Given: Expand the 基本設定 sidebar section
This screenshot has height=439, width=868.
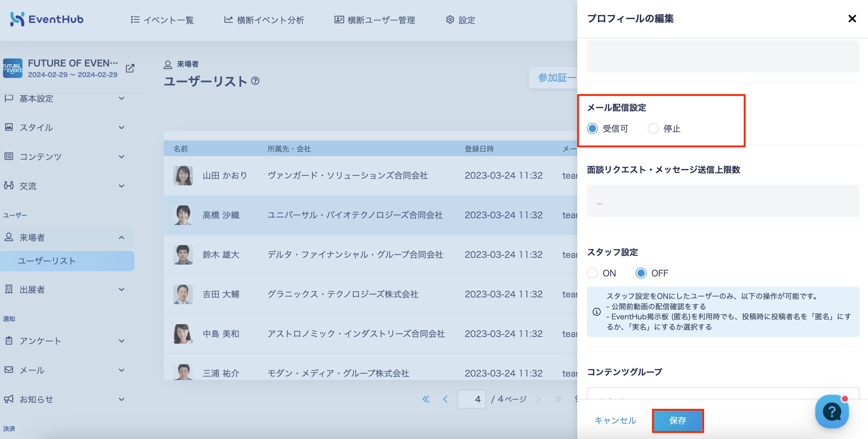Looking at the screenshot, I should 65,98.
